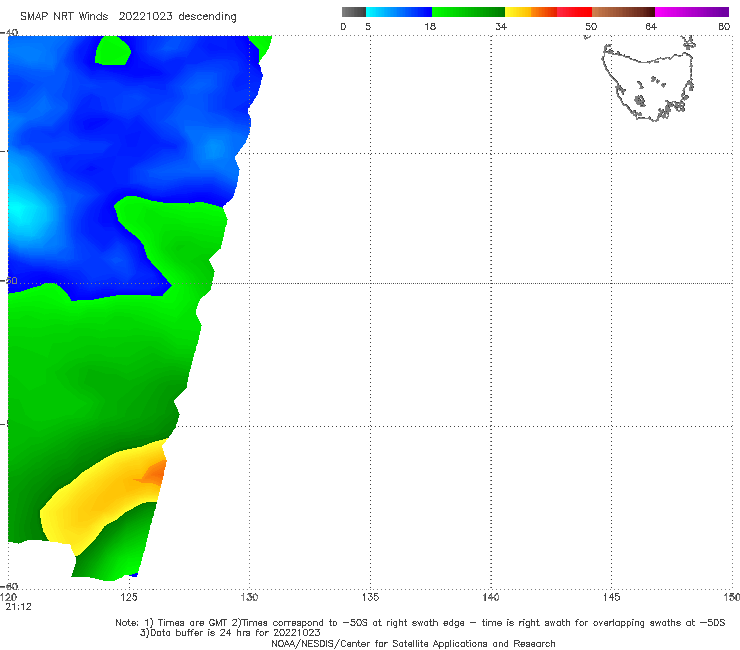740x650 pixels.
Task: Pick the gray segment of the color bar
Action: [x=354, y=12]
